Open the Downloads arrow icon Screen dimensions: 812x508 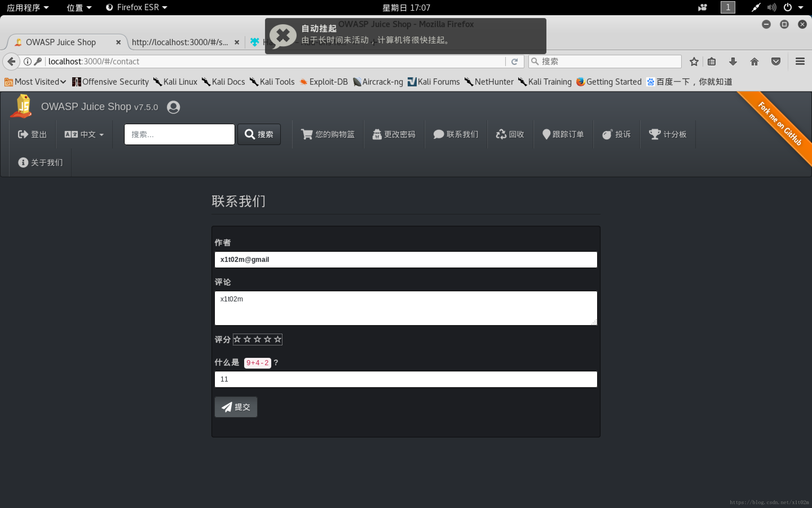[733, 62]
